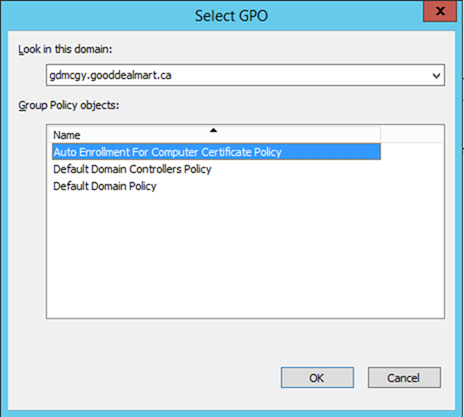Image resolution: width=464 pixels, height=417 pixels.
Task: Click blank space right of Default Domain Policy text
Action: [267, 186]
